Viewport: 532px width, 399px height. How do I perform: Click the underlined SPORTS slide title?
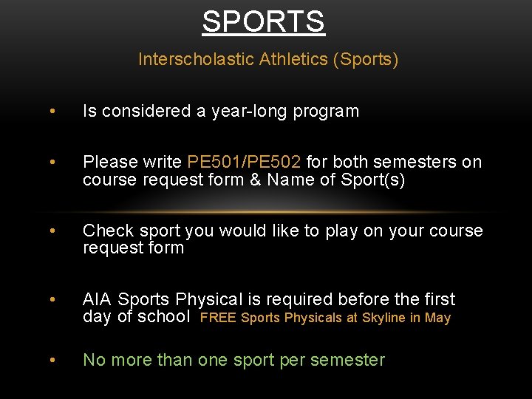tap(264, 21)
